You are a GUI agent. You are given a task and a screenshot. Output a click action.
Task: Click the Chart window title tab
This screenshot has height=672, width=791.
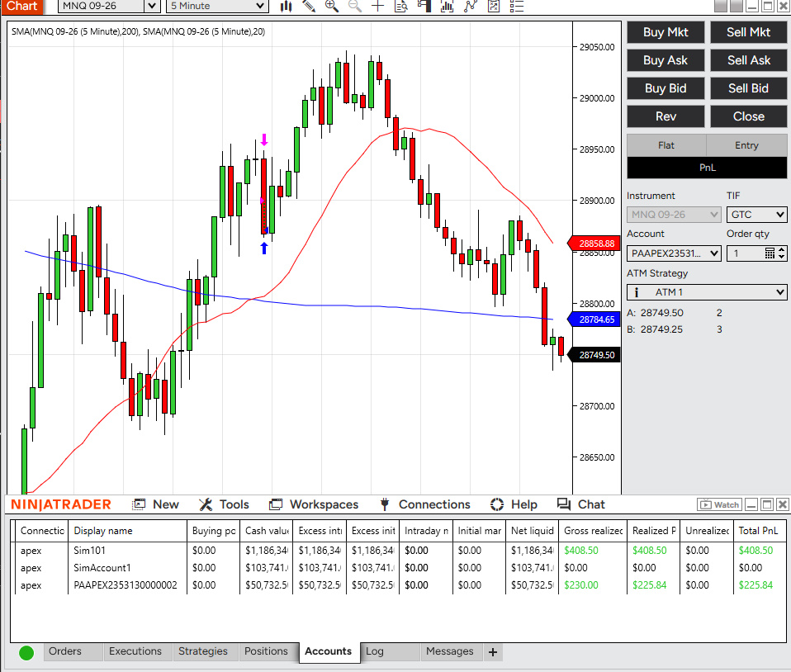click(21, 6)
